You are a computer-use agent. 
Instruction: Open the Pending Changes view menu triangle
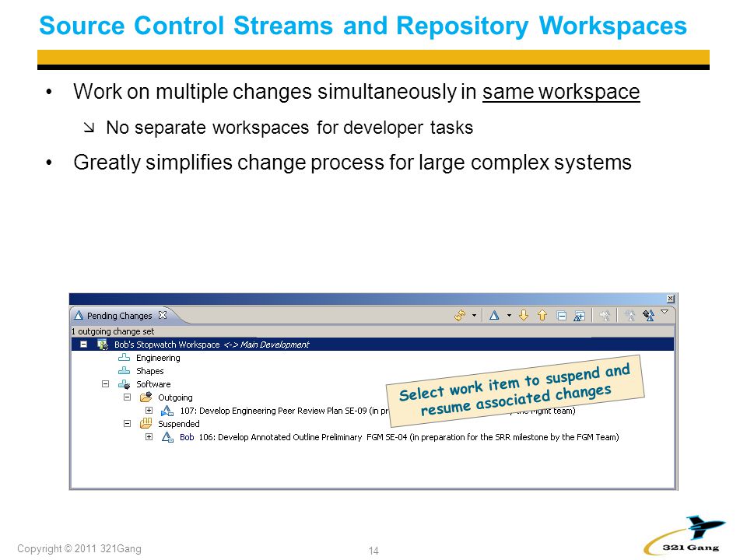(665, 311)
